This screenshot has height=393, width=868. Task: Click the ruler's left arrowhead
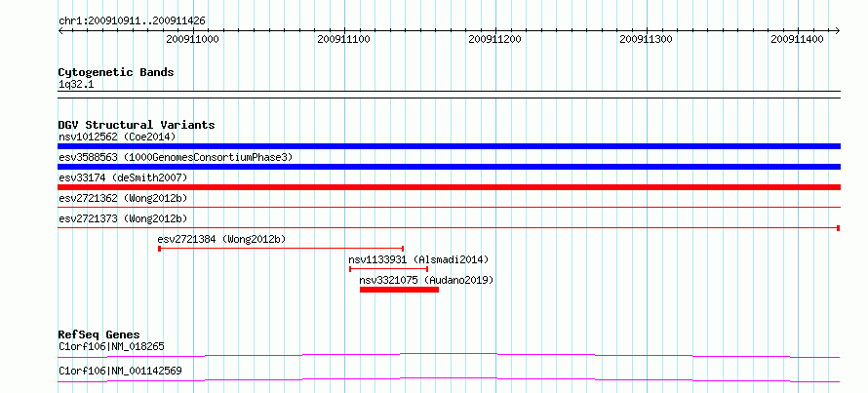[60, 30]
